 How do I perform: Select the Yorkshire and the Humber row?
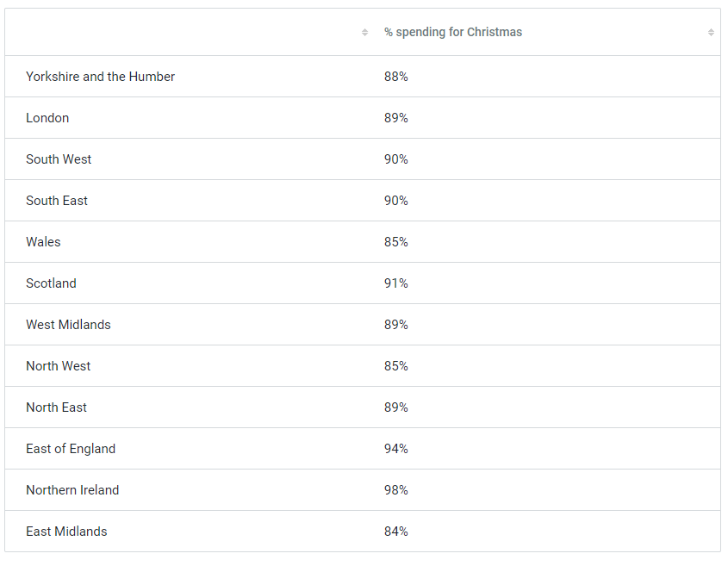(x=100, y=77)
